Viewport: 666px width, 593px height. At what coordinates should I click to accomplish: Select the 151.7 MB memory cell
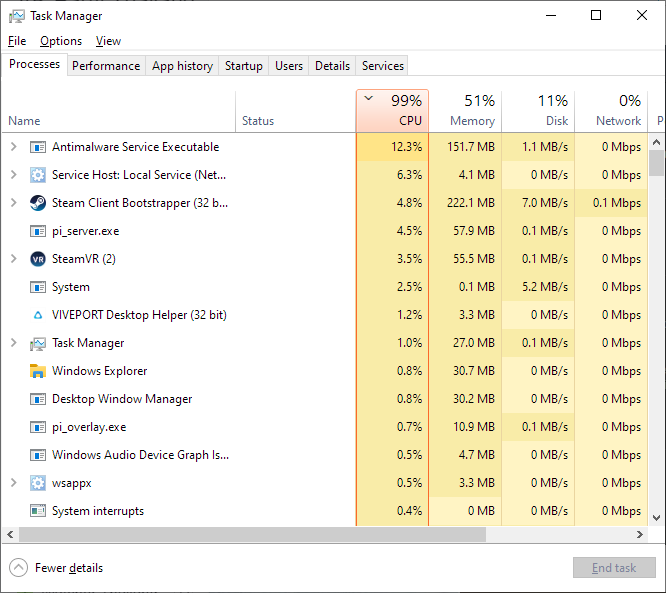click(x=465, y=147)
